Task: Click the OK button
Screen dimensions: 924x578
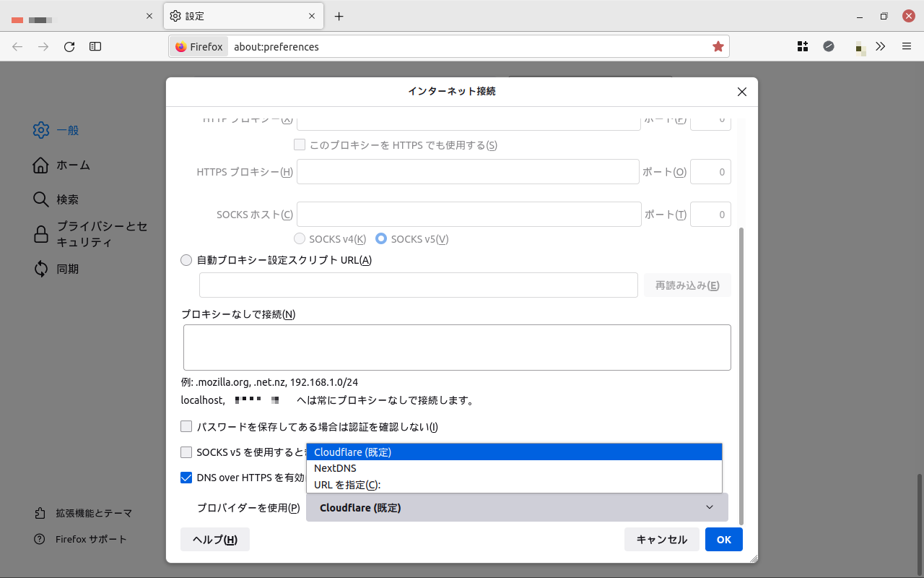Action: point(723,540)
